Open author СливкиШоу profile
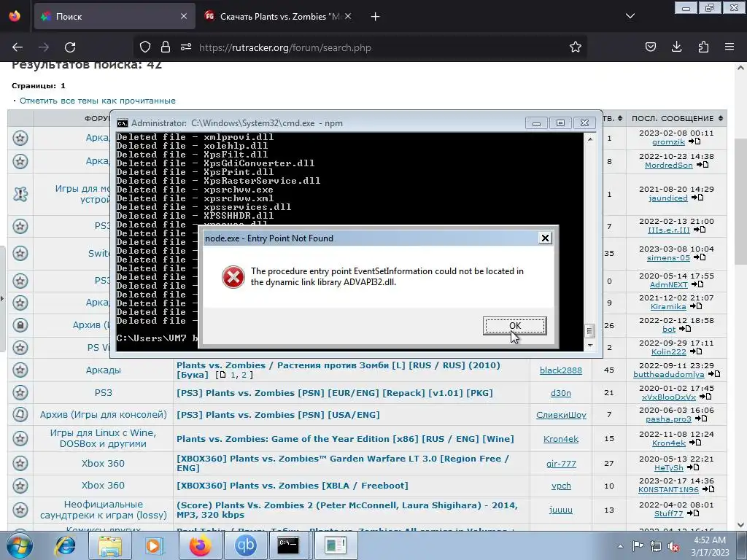Screen dimensions: 747x560 (x=561, y=415)
